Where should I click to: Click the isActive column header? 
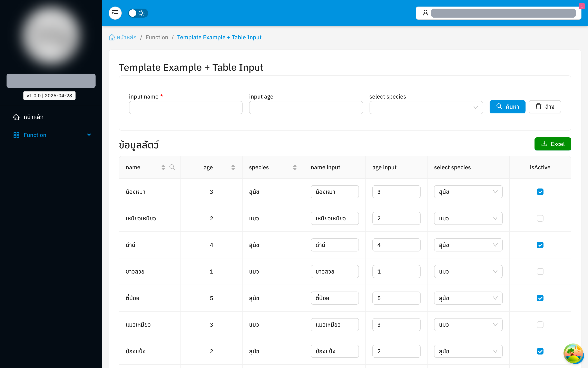[x=540, y=167]
